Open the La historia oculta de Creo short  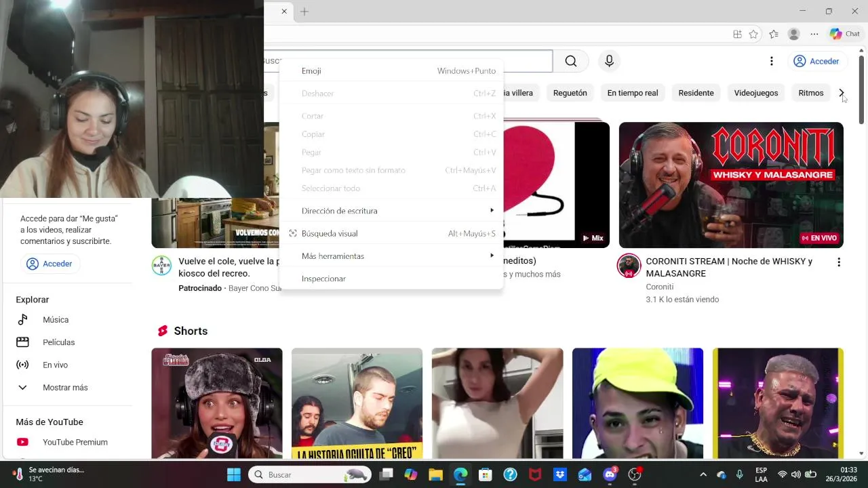(357, 403)
